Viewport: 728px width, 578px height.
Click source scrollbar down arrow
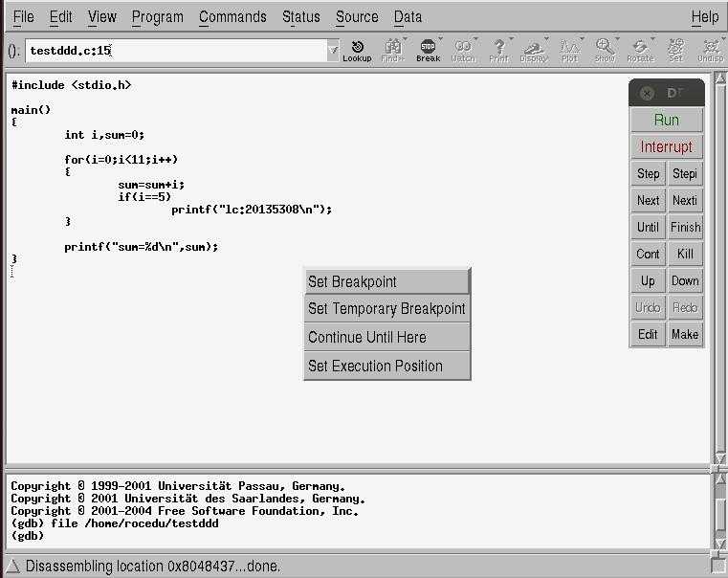720,458
